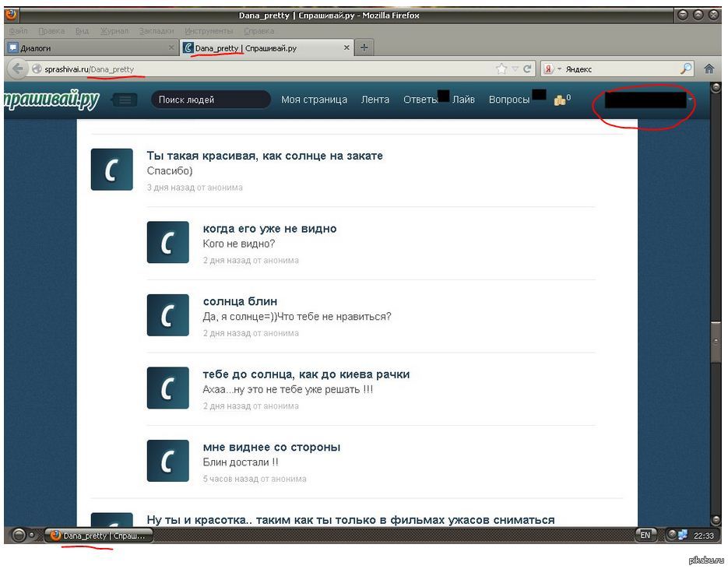Click the Firefox icon in the title bar
The height and width of the screenshot is (569, 728).
click(x=12, y=14)
